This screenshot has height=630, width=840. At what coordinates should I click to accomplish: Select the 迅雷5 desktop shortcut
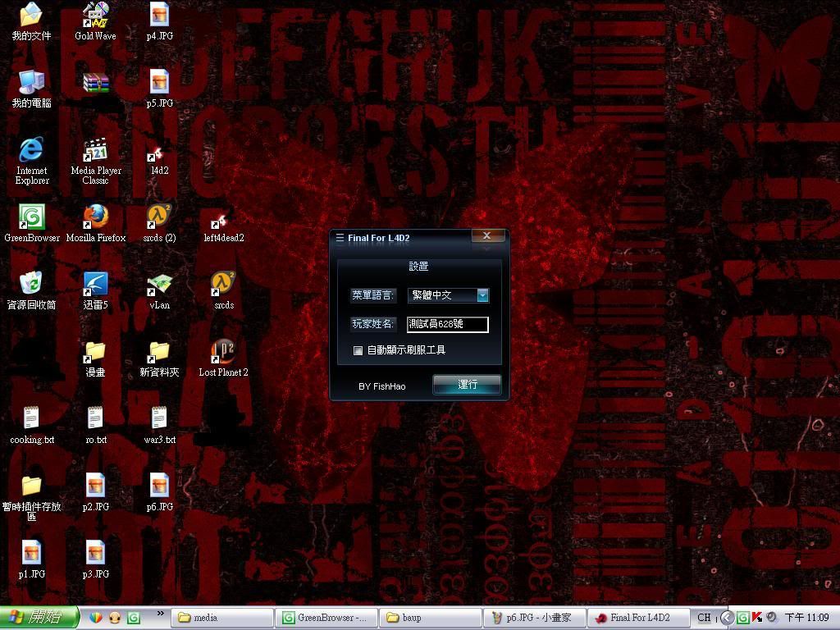[x=96, y=285]
